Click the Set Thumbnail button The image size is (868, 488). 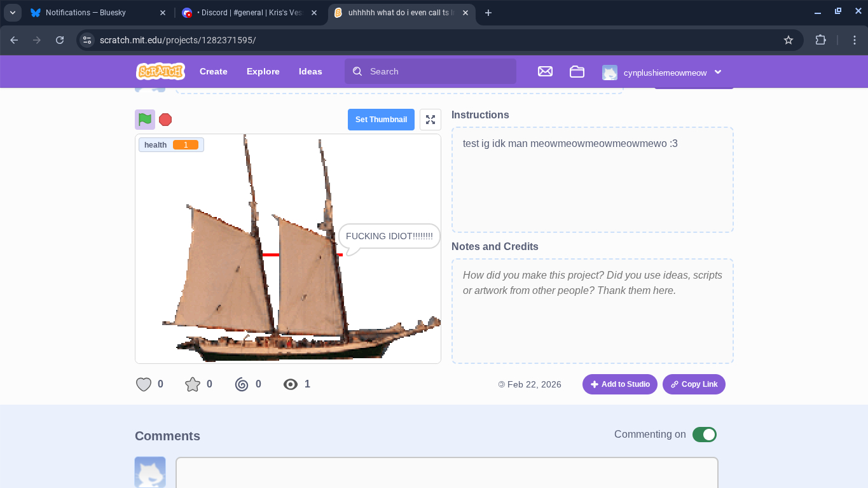tap(381, 120)
